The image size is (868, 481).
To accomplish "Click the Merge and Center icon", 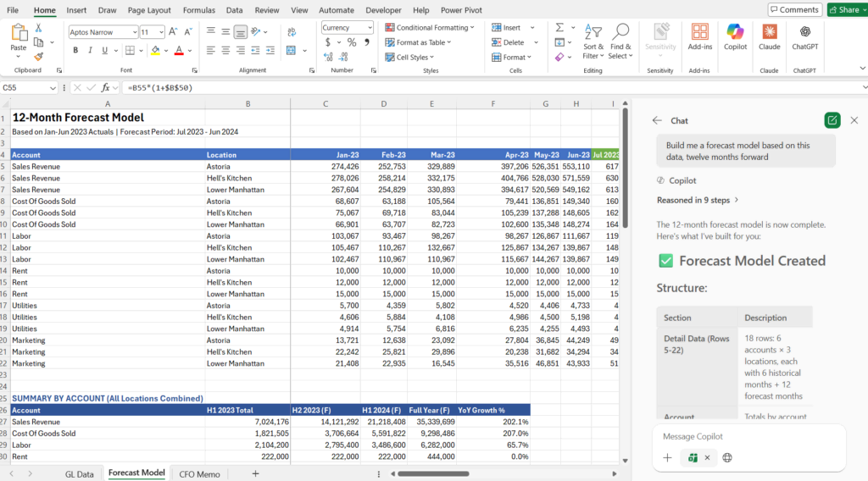I will pos(292,50).
